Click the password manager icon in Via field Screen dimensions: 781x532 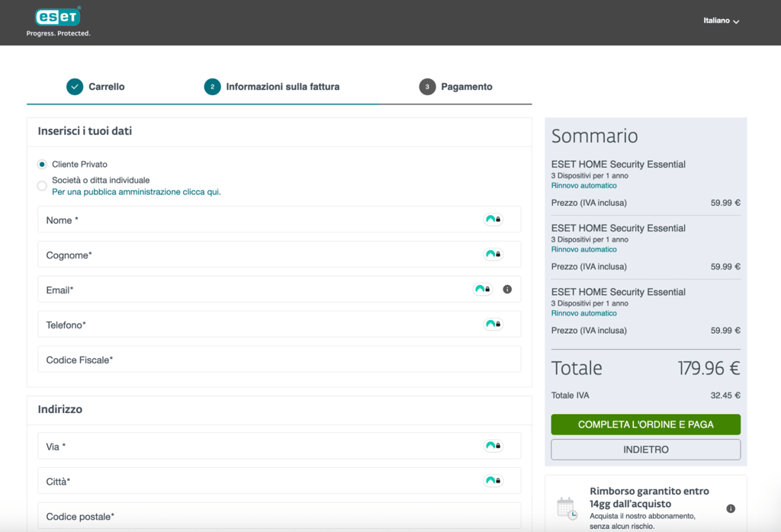pyautogui.click(x=493, y=446)
